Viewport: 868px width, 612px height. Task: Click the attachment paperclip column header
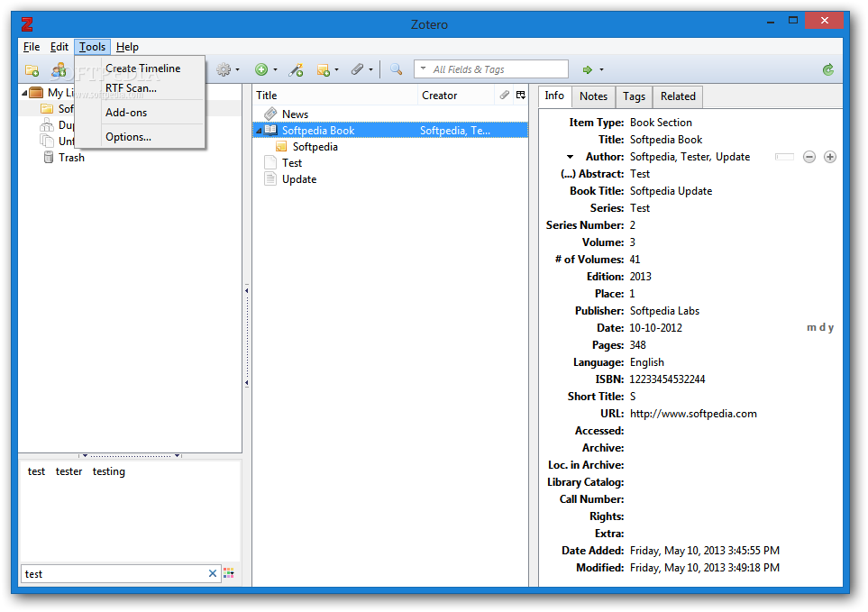pyautogui.click(x=504, y=96)
